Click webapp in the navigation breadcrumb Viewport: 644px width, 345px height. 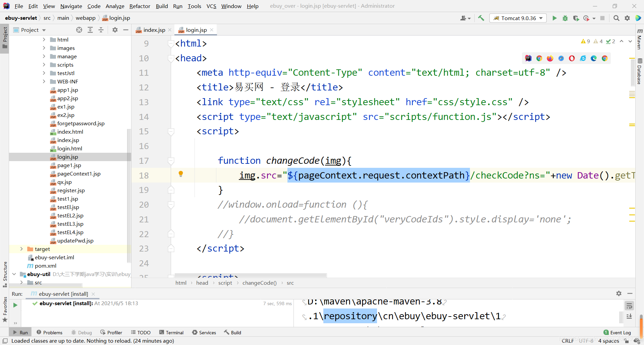point(86,18)
